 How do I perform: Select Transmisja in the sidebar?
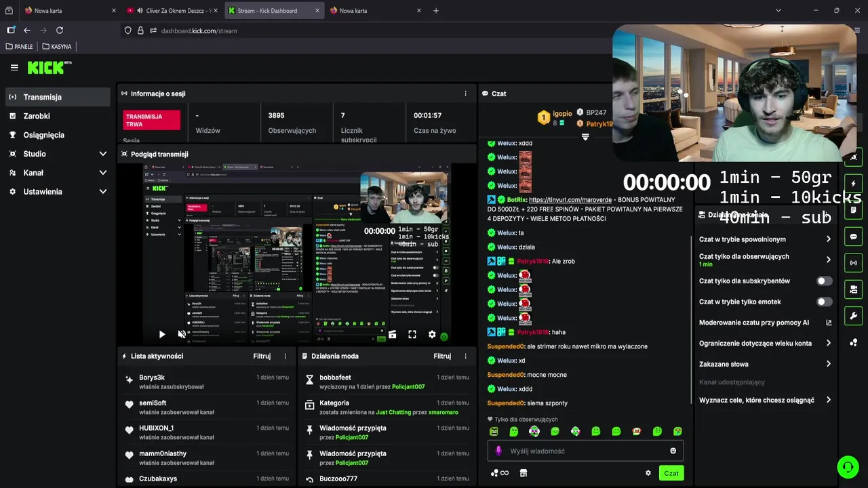click(x=58, y=97)
